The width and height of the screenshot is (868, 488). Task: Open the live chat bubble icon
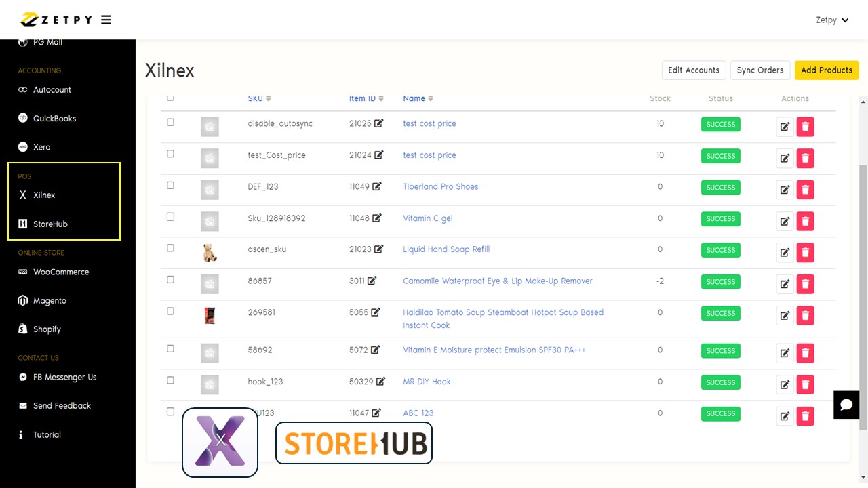pyautogui.click(x=846, y=405)
